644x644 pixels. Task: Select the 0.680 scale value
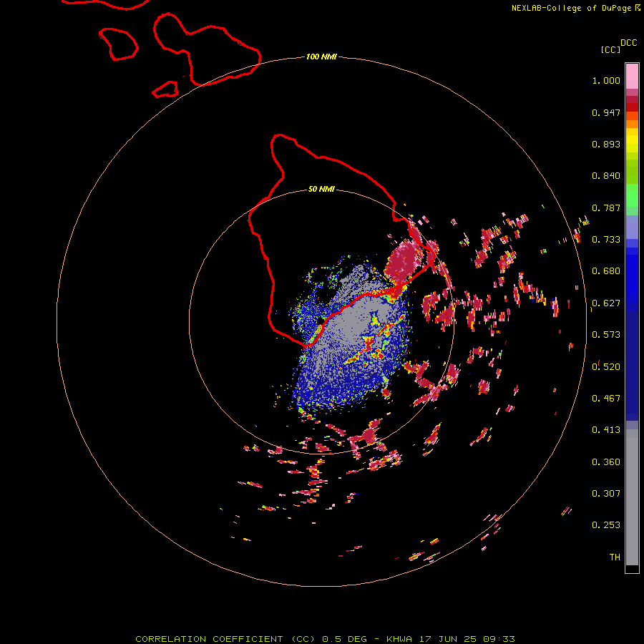[x=606, y=271]
